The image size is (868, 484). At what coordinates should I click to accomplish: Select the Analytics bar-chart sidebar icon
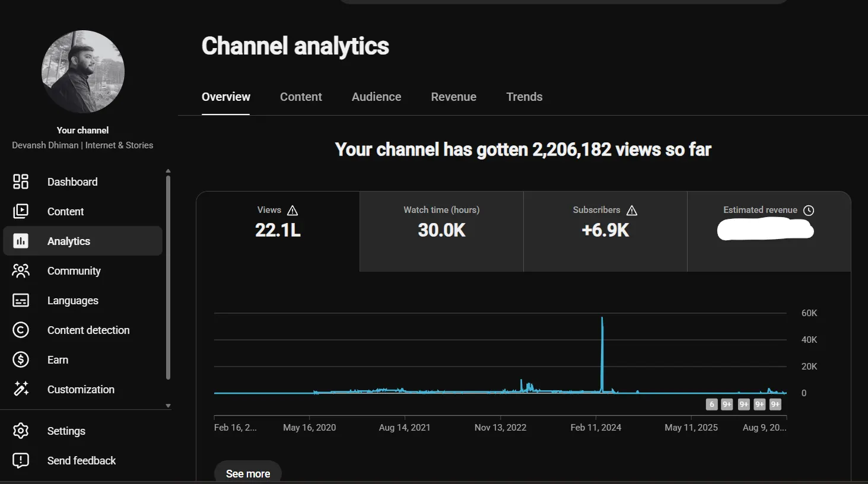pos(21,241)
